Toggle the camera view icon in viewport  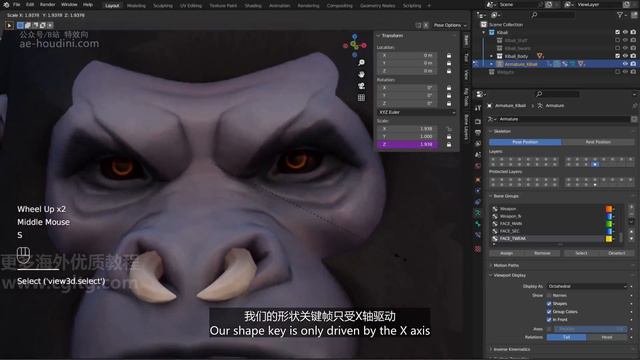(361, 86)
